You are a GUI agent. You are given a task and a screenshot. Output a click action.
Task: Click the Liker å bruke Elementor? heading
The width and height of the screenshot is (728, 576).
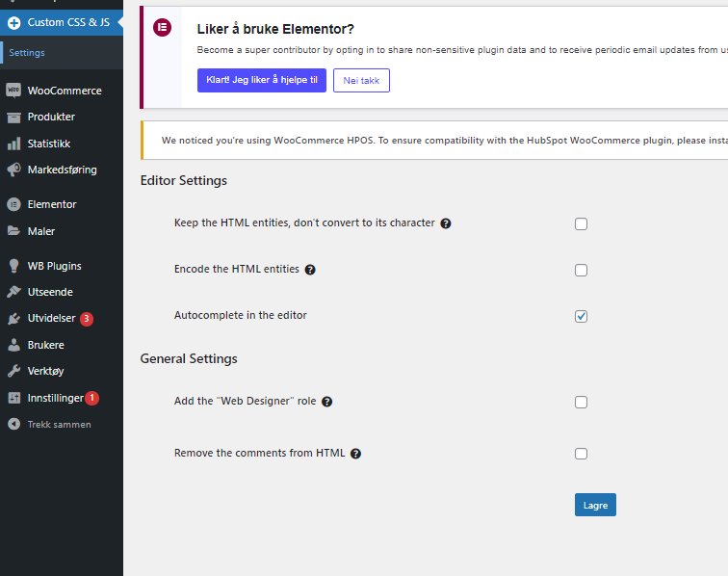[x=275, y=29]
